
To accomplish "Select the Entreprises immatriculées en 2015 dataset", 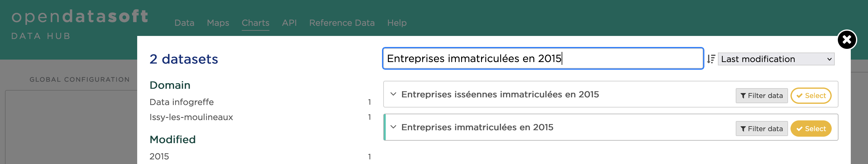I will pos(810,129).
